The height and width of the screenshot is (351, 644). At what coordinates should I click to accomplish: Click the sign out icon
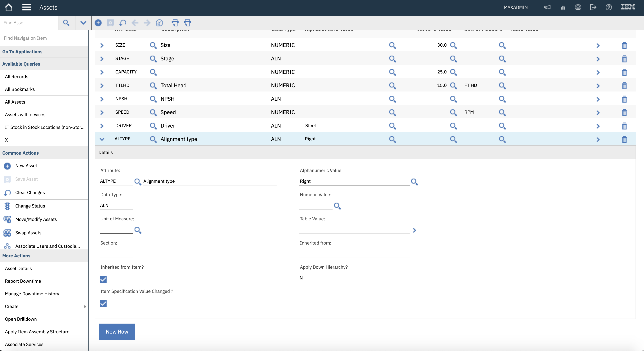pyautogui.click(x=593, y=7)
